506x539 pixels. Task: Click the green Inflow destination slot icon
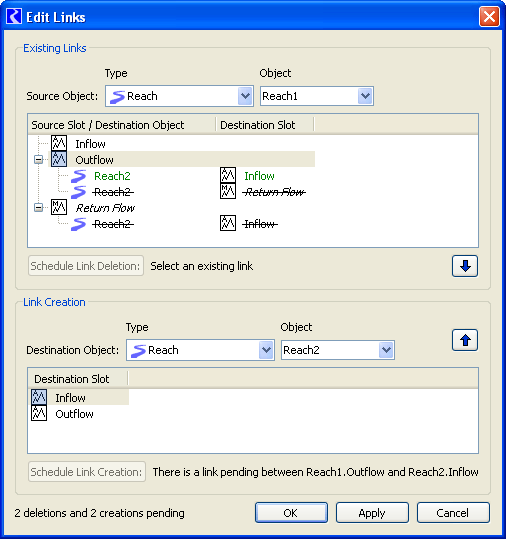pos(228,175)
